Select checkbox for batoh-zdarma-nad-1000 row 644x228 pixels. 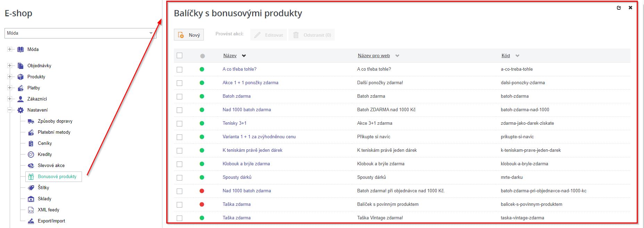(179, 110)
